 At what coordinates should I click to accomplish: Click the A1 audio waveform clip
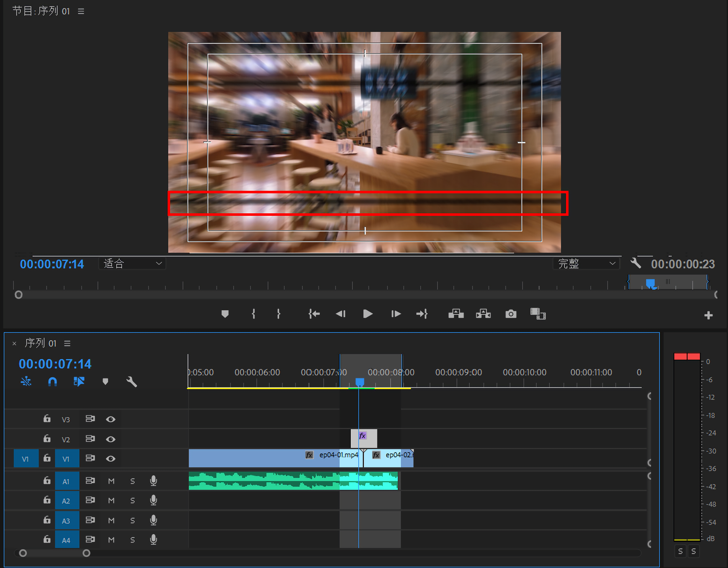(293, 481)
